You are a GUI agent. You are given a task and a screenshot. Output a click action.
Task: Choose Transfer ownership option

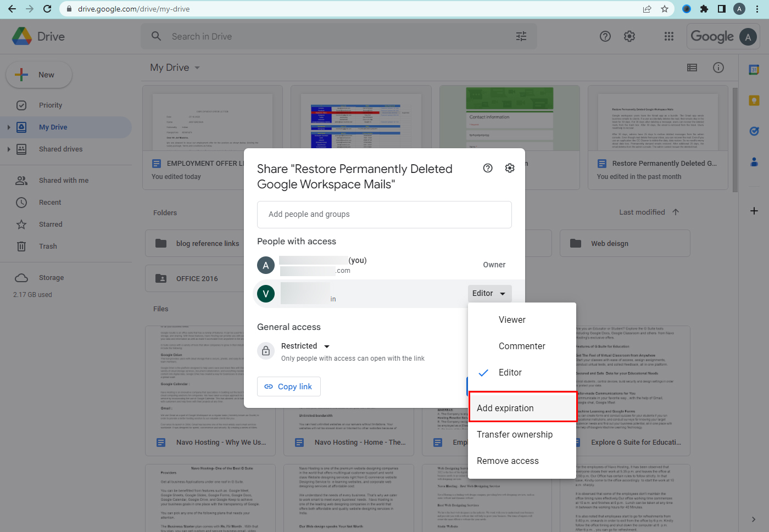tap(515, 434)
